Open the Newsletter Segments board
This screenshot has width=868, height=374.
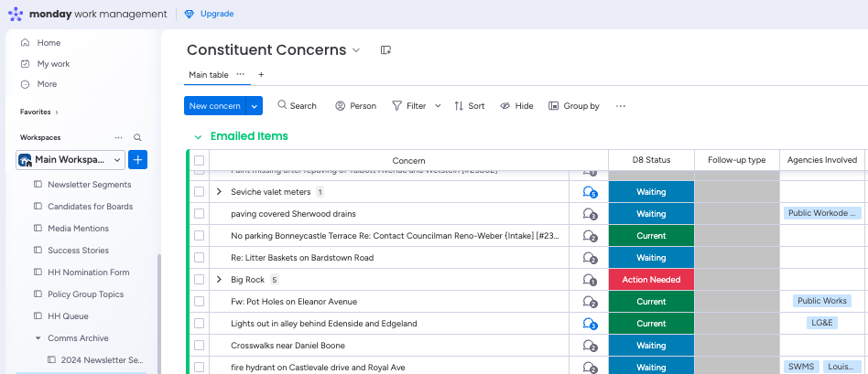click(x=89, y=184)
